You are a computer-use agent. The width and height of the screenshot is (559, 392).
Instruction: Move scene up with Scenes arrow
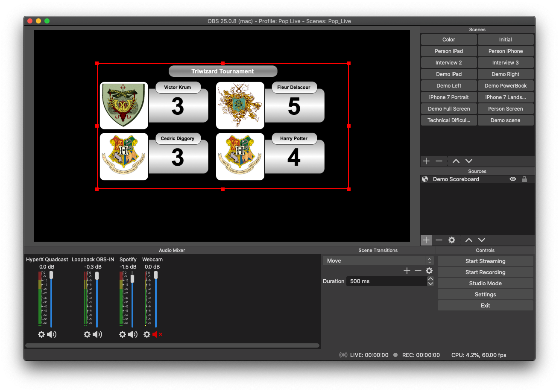click(x=456, y=161)
